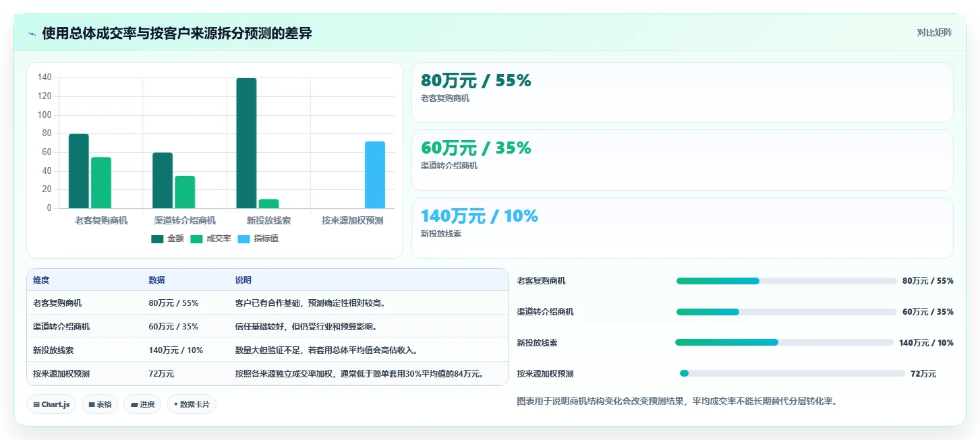
Task: Click description 客户已有合作基础，预测确定性相对较高
Action: pos(310,303)
